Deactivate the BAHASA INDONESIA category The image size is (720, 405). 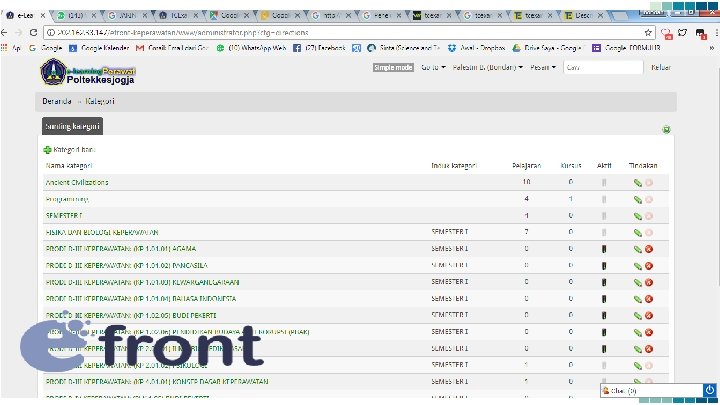click(x=604, y=299)
